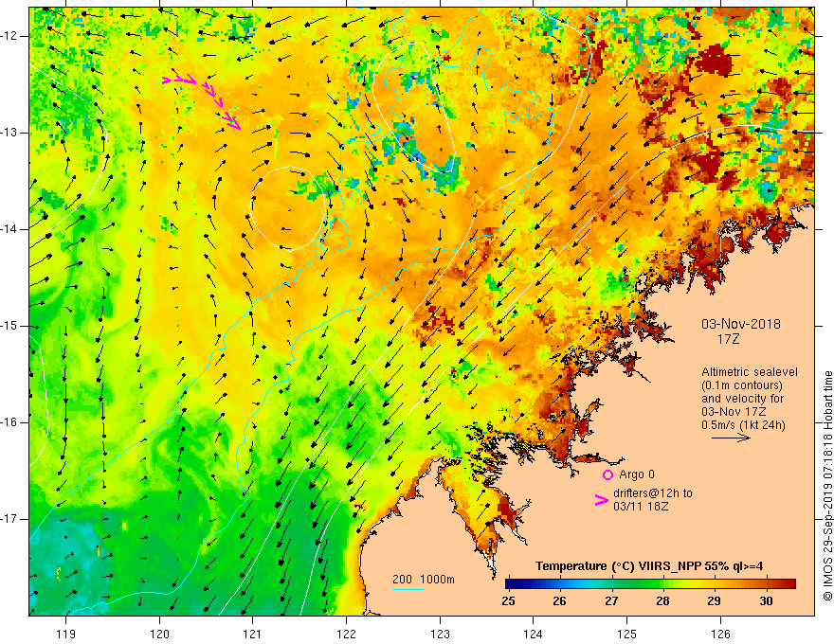This screenshot has height=644, width=834.
Task: Click the longitude axis label 121
Action: (x=253, y=634)
